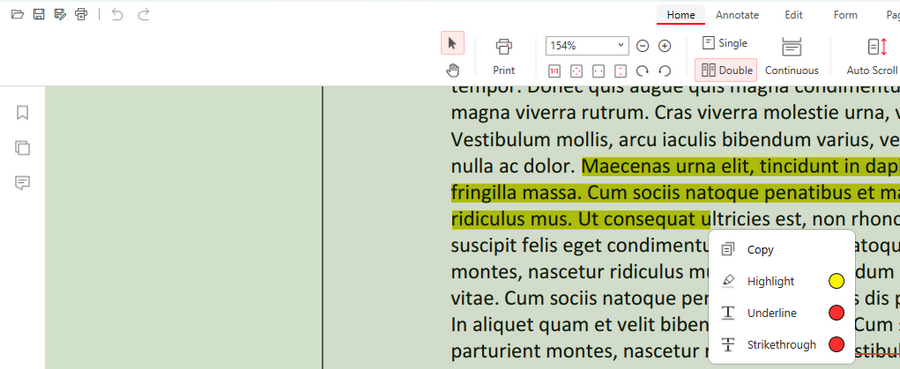Click the small printer icon in quick-access bar

(82, 14)
